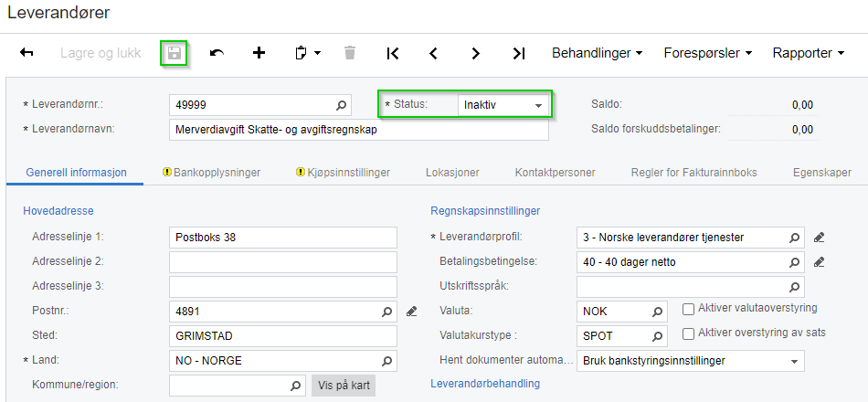Click the magnifier in the Utskriftsspråk field
The width and height of the screenshot is (868, 402).
pyautogui.click(x=794, y=287)
